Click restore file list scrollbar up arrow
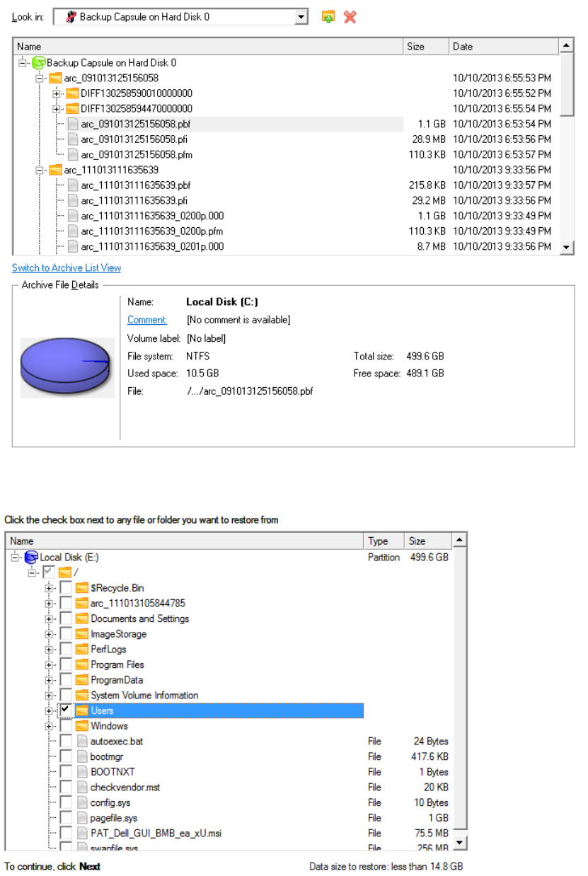 (x=459, y=541)
